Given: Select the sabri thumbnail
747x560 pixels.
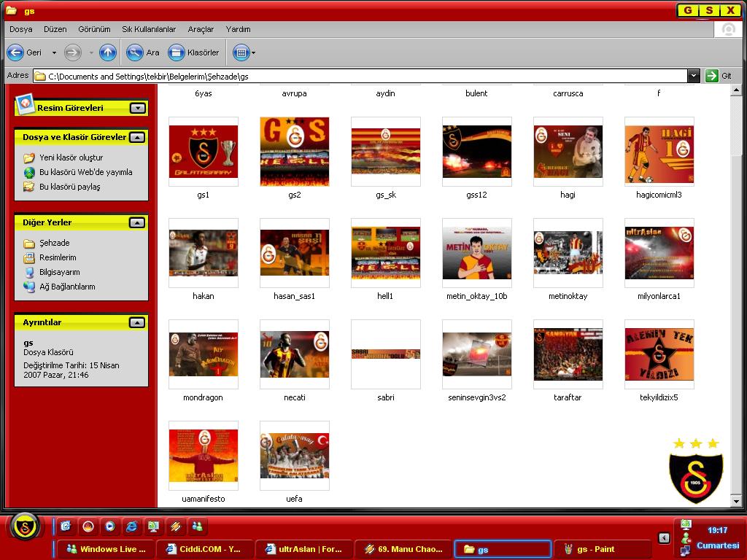Looking at the screenshot, I should (386, 354).
